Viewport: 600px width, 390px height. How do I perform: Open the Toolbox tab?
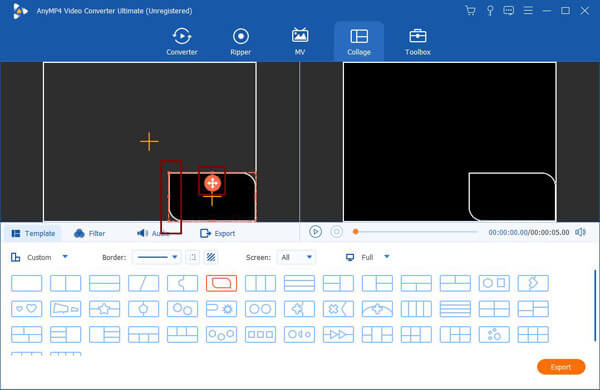(x=418, y=41)
